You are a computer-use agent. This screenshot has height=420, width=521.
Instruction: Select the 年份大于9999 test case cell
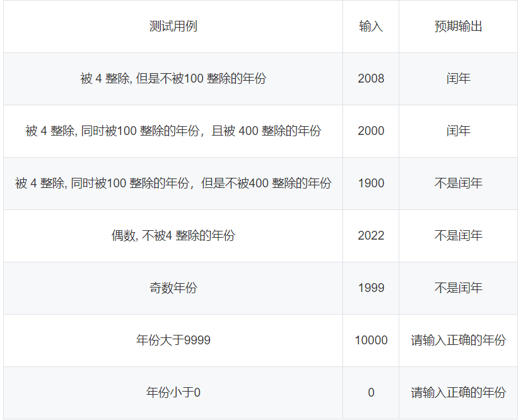tap(173, 341)
